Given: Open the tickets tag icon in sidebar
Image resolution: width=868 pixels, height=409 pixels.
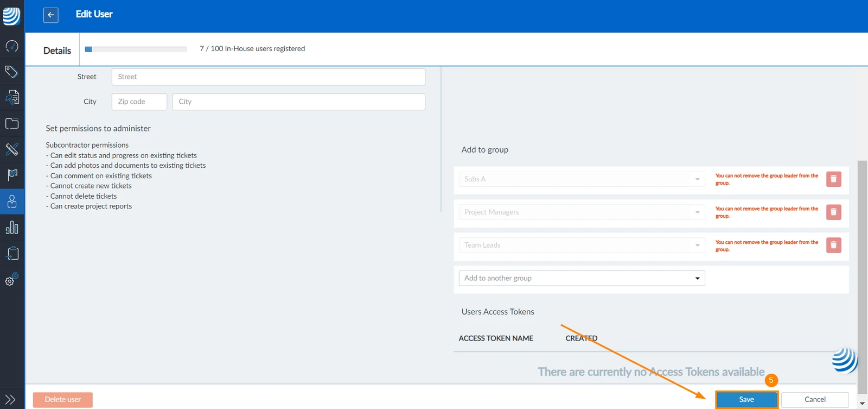Looking at the screenshot, I should (x=12, y=72).
